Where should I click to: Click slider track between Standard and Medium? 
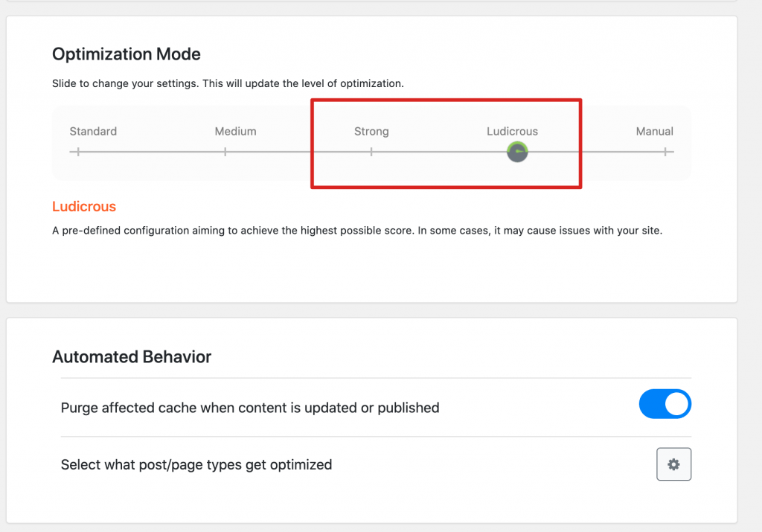click(152, 152)
